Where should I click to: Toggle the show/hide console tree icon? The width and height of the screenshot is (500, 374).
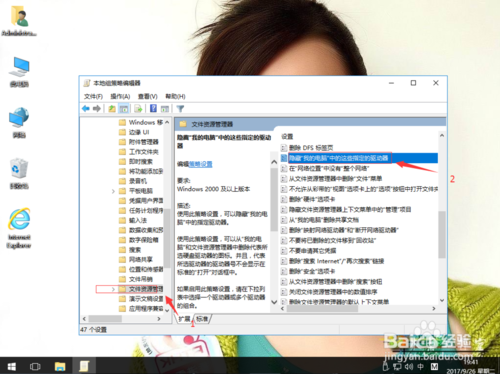click(x=124, y=109)
